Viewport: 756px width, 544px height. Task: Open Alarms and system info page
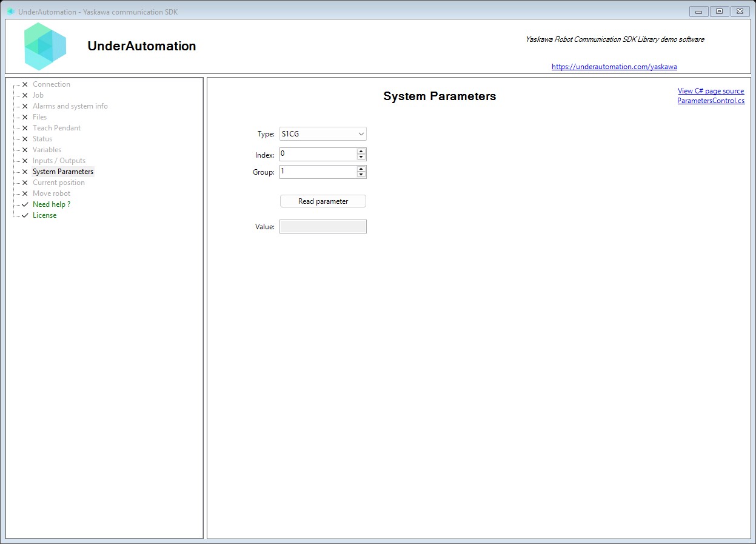(x=70, y=106)
